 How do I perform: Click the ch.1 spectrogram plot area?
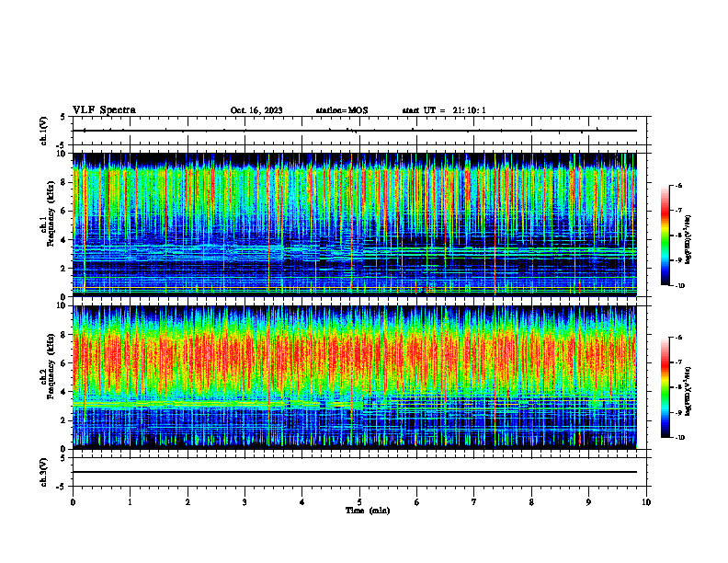355,224
